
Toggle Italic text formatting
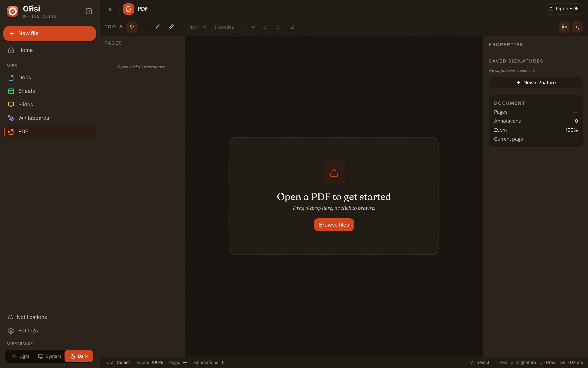click(x=278, y=27)
